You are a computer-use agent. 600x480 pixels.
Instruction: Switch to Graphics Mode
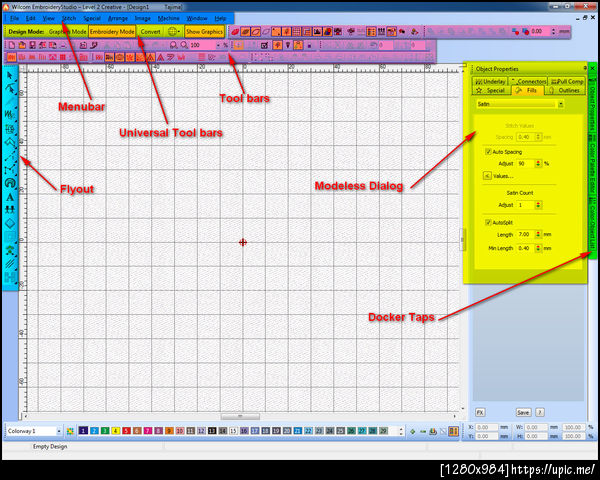coord(67,31)
